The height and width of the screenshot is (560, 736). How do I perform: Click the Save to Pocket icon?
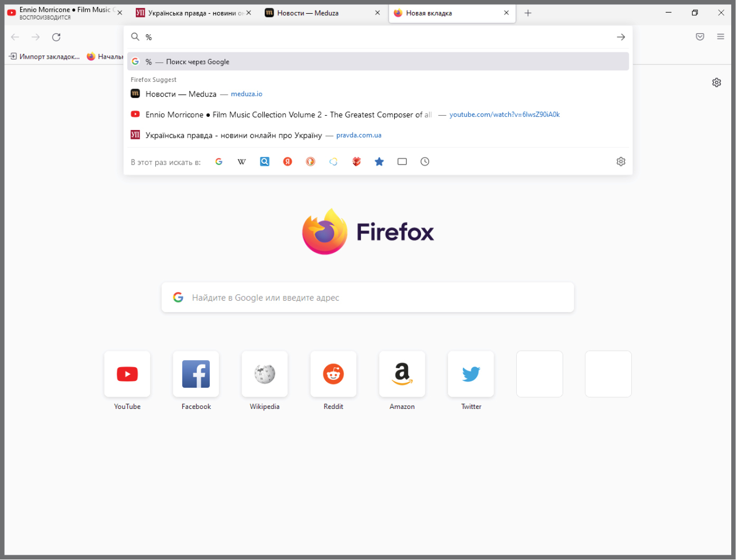pos(700,36)
